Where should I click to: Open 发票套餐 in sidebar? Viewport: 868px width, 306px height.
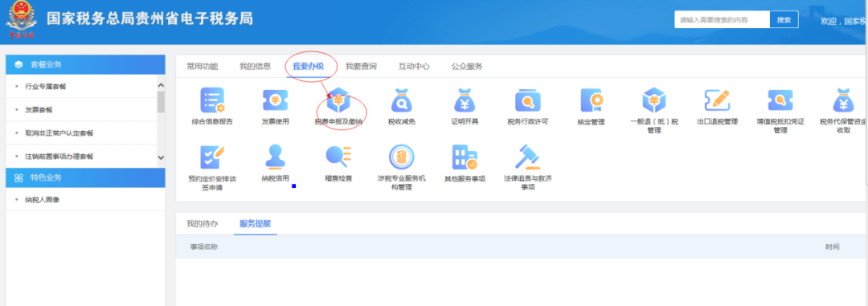[39, 110]
